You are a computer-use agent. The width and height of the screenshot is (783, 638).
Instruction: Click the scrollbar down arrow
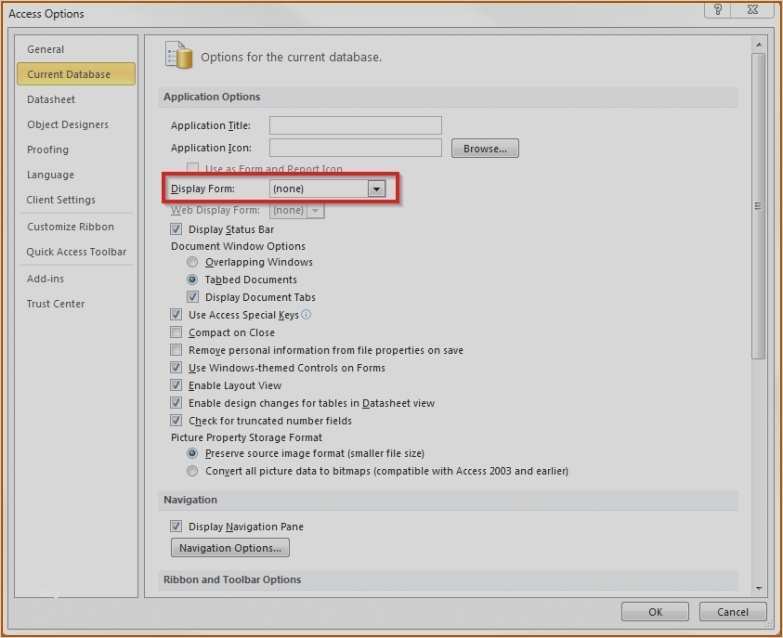coord(759,588)
